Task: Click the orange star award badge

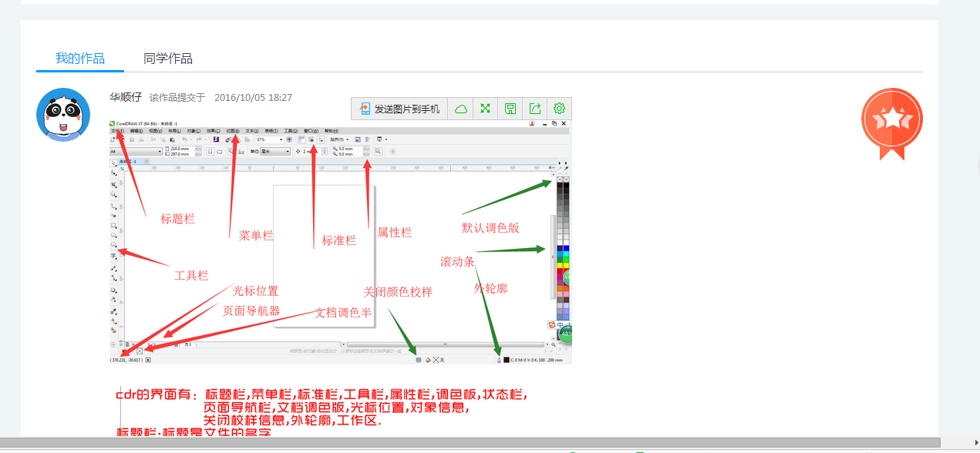Action: point(891,122)
